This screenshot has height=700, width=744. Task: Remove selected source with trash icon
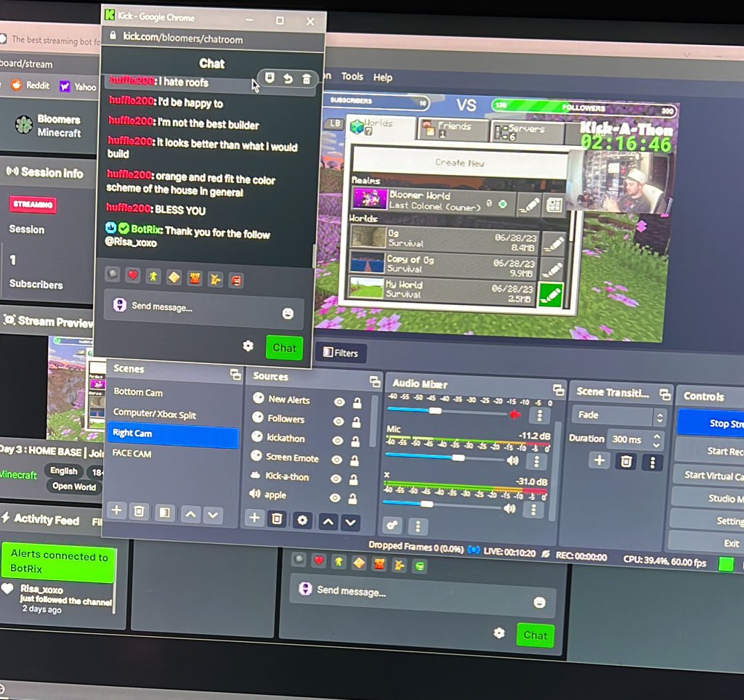[x=277, y=518]
